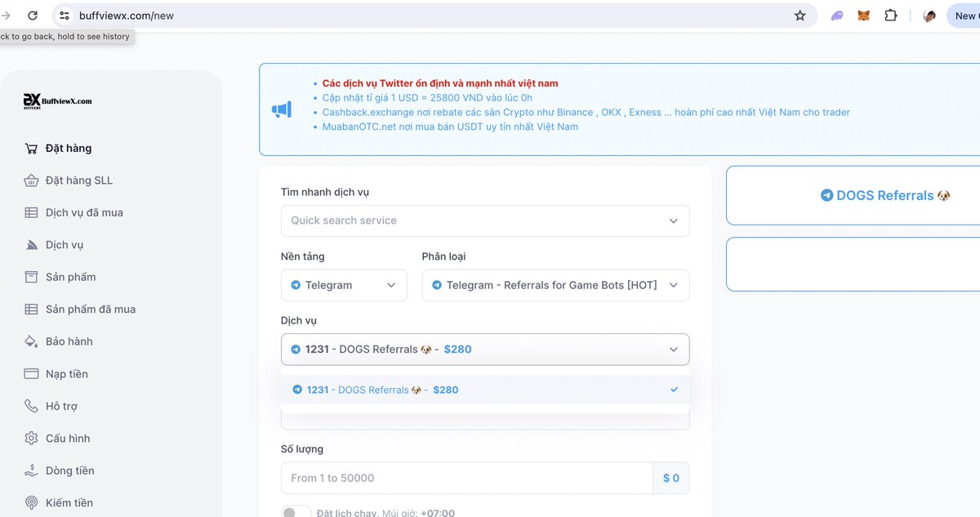Reload the page
This screenshot has height=517, width=980.
(x=33, y=16)
